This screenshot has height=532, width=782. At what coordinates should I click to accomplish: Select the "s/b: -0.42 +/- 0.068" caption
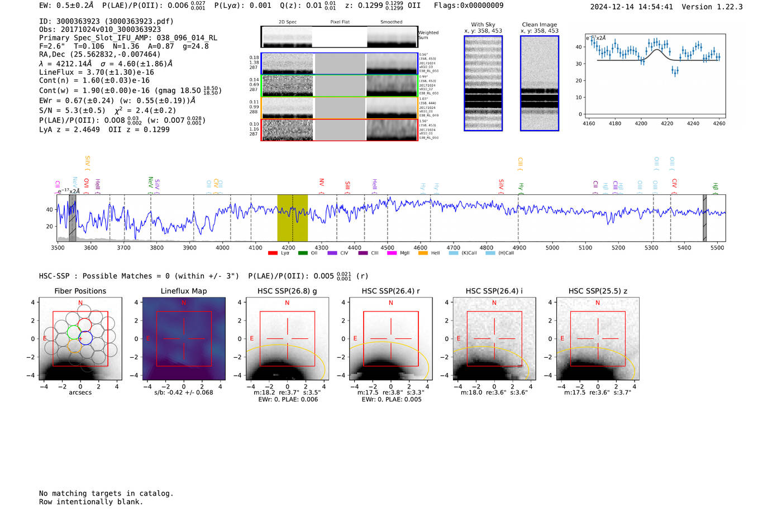coord(184,392)
